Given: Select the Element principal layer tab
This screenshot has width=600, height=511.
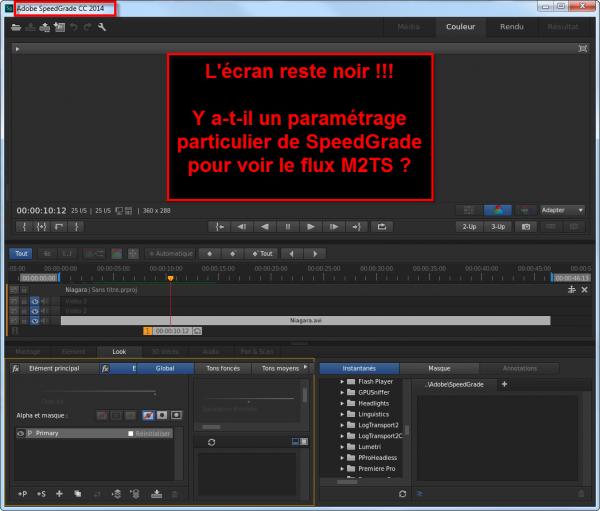Looking at the screenshot, I should pos(54,368).
